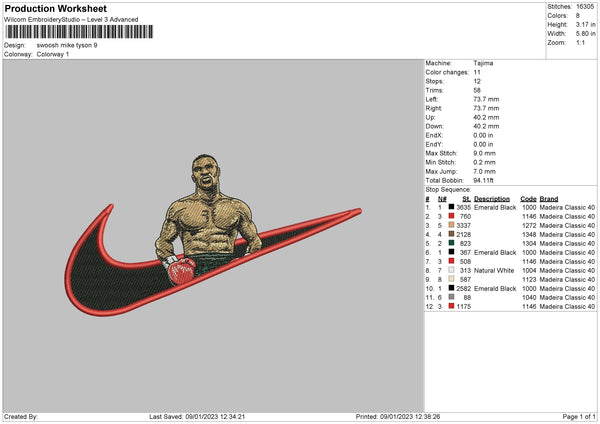Click the Stitches value 16305
Viewport: 600px width, 424px height.
[585, 7]
